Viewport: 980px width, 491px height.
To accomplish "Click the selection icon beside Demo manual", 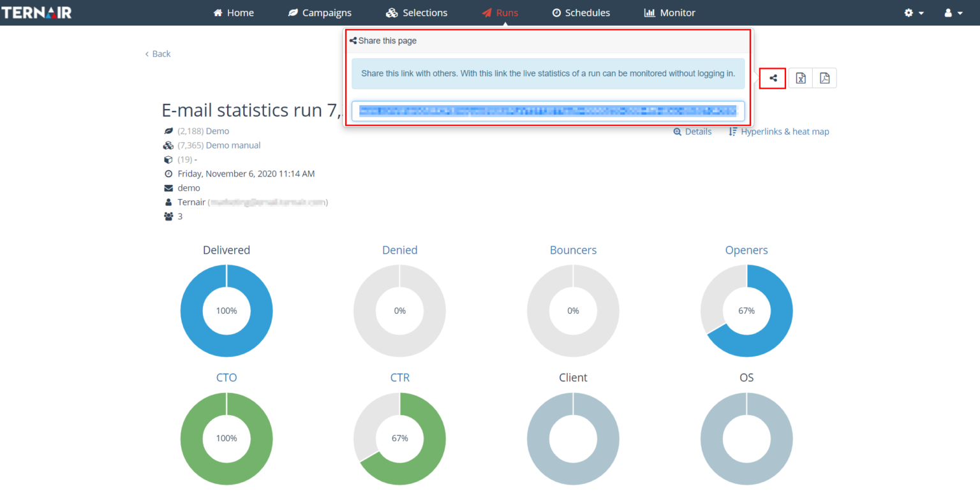I will pos(168,145).
